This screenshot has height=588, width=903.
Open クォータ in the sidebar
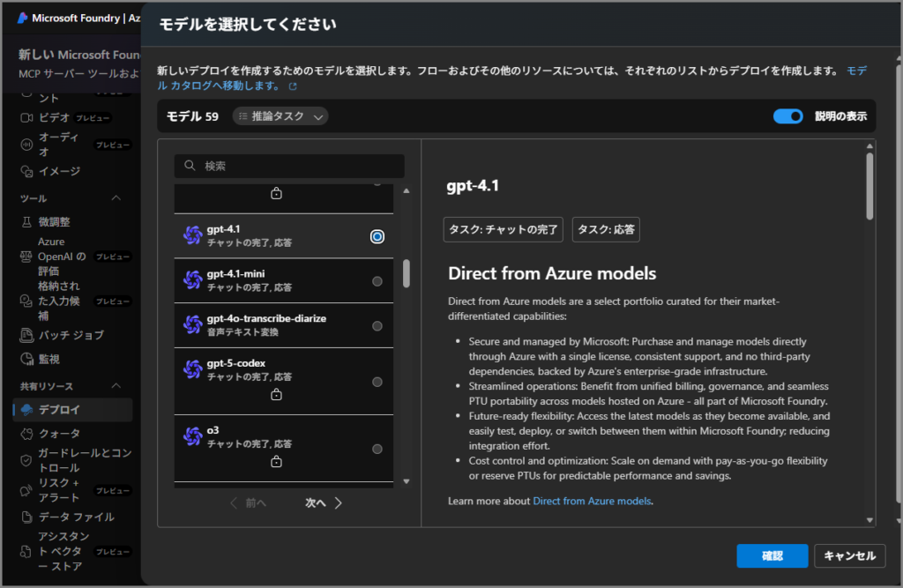[x=59, y=433]
